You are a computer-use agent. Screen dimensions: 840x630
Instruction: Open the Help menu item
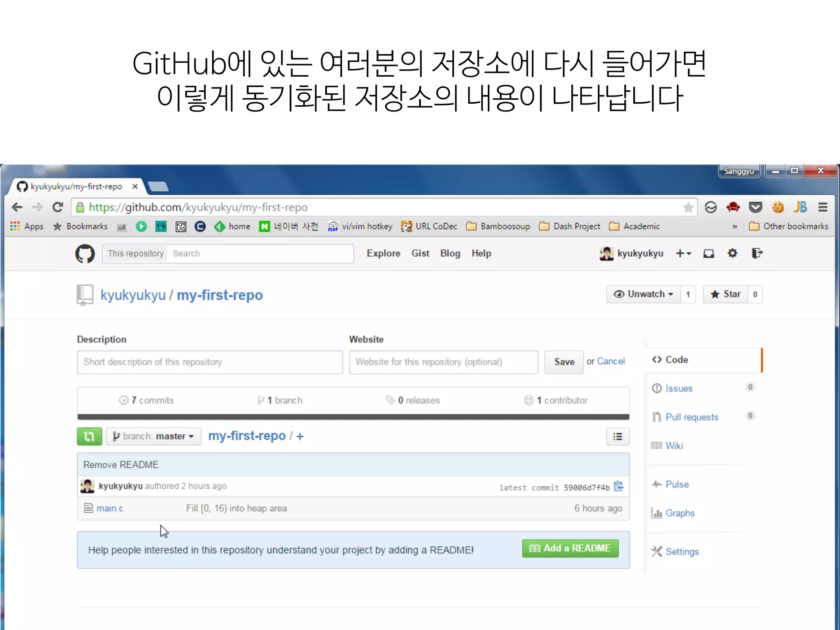(481, 253)
